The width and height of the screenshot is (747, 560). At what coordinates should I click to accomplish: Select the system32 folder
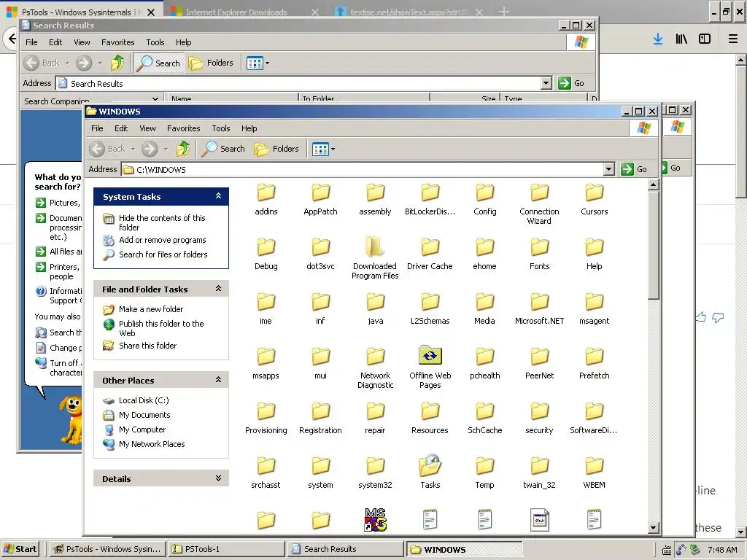click(x=376, y=473)
